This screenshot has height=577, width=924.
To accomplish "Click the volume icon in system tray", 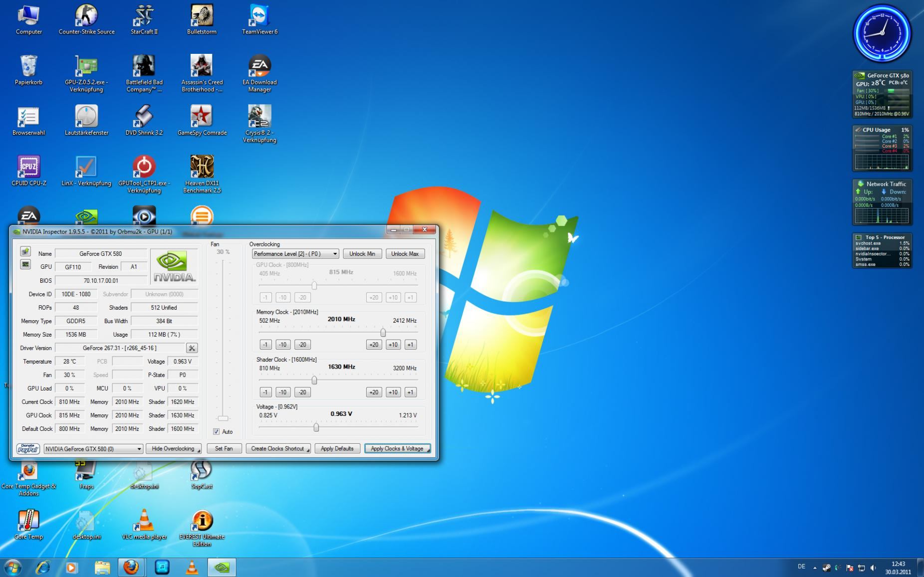I will click(x=873, y=568).
